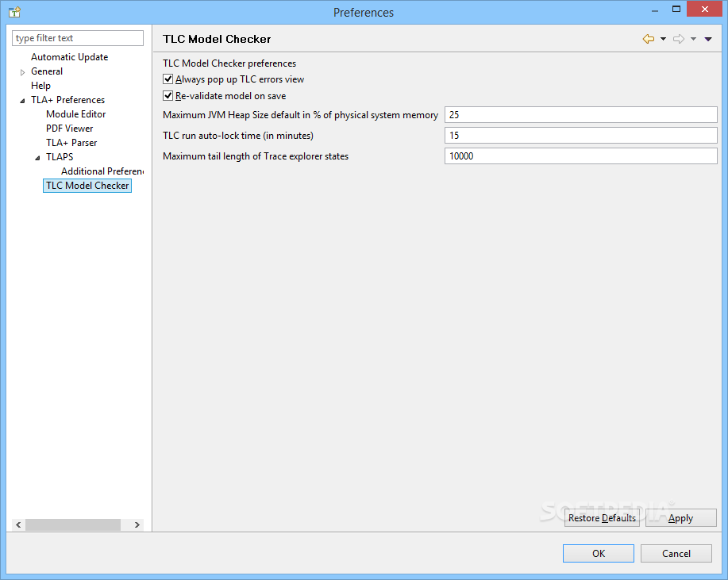Open the Module Editor preferences page
Viewport: 728px width, 580px height.
point(76,114)
